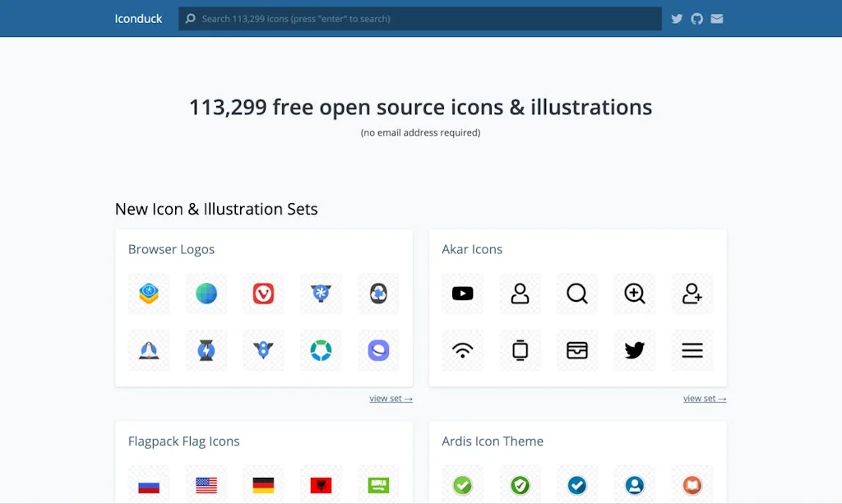Click the Twitter icon in the top bar
The height and width of the screenshot is (504, 842).
point(676,18)
